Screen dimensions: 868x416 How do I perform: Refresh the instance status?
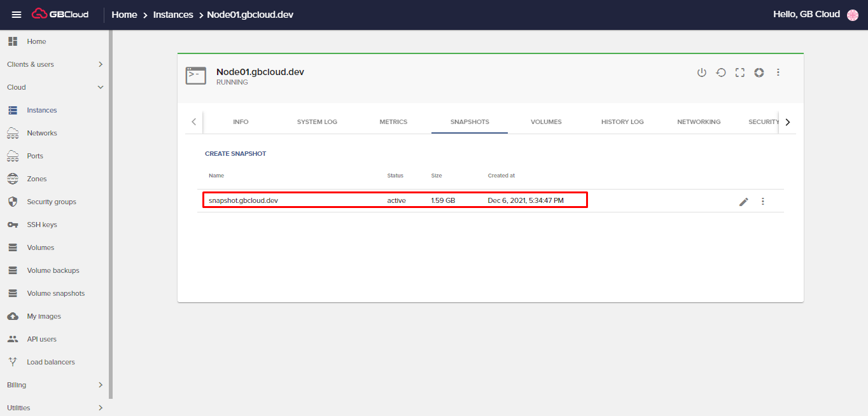[x=759, y=73]
